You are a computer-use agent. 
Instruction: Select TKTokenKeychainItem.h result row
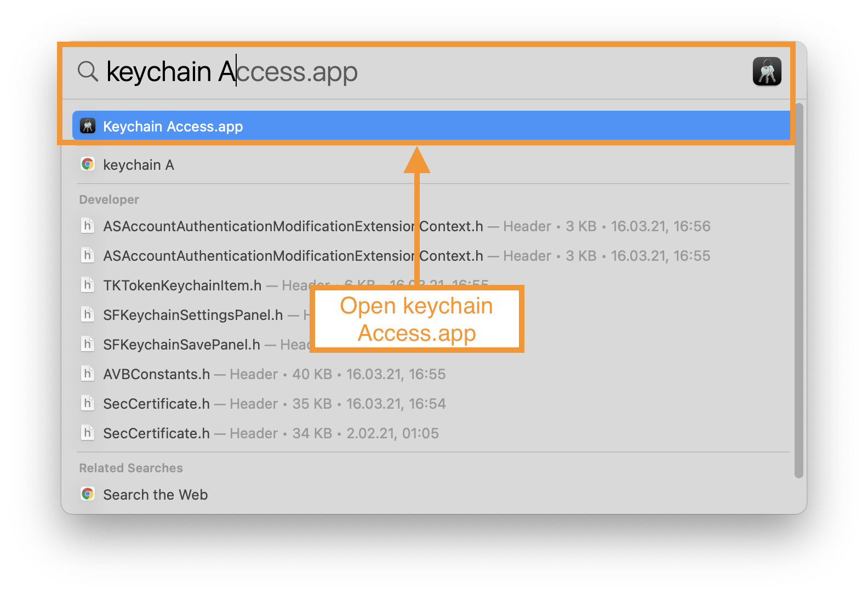(x=182, y=285)
